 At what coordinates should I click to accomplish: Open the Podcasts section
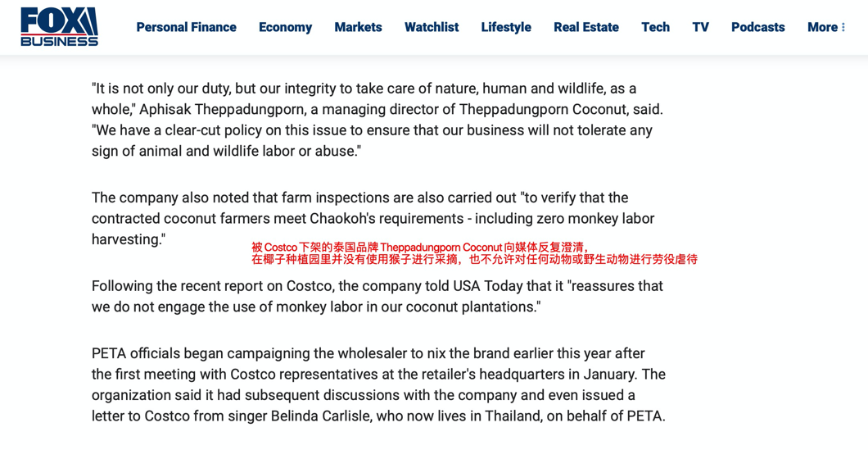tap(757, 27)
